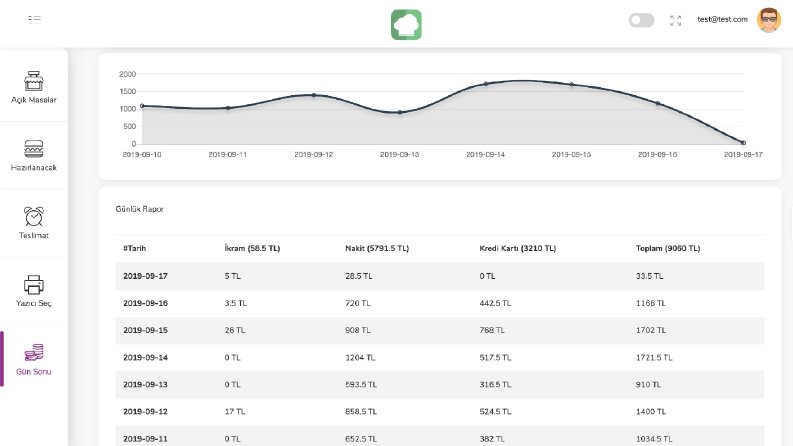This screenshot has width=793, height=446.
Task: Click the green chef hat logo
Action: pyautogui.click(x=406, y=24)
